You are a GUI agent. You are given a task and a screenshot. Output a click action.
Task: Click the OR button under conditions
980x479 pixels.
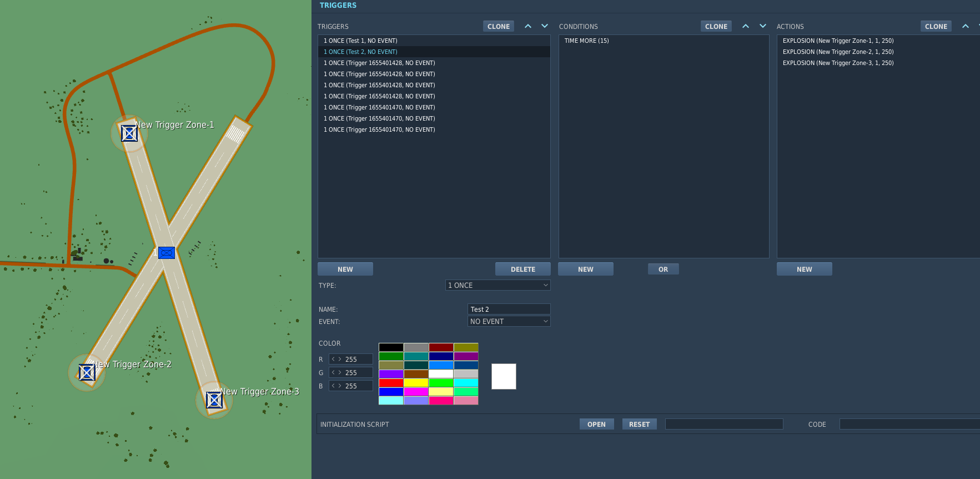[664, 269]
